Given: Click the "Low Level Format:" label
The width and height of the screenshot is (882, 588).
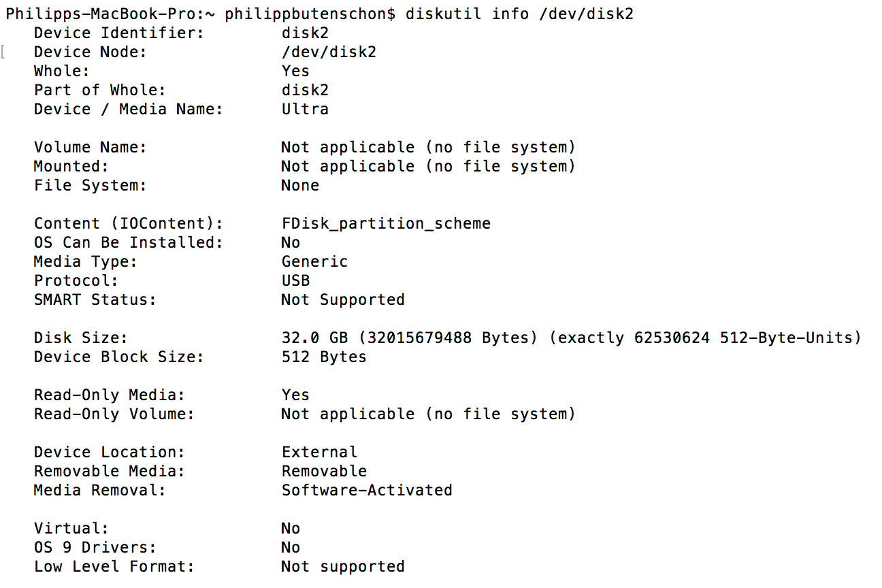Looking at the screenshot, I should (x=114, y=566).
